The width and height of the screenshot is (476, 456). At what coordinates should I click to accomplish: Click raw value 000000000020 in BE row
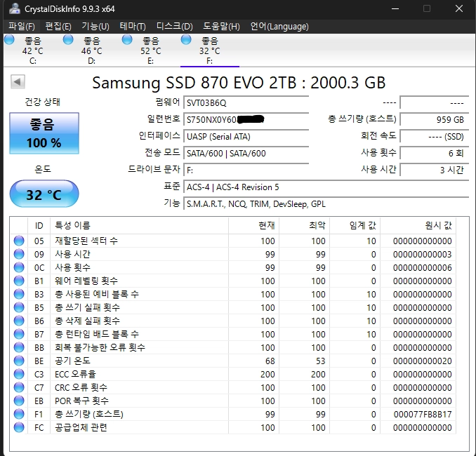(x=423, y=361)
